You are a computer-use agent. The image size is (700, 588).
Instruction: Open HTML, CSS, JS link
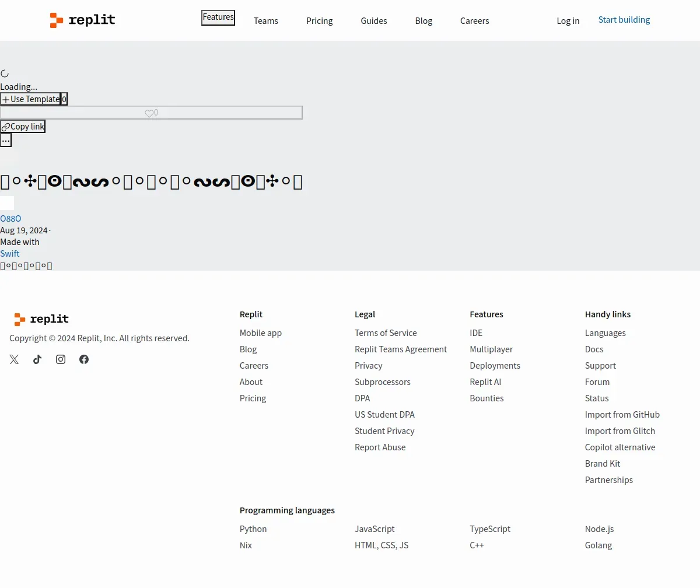tap(381, 545)
